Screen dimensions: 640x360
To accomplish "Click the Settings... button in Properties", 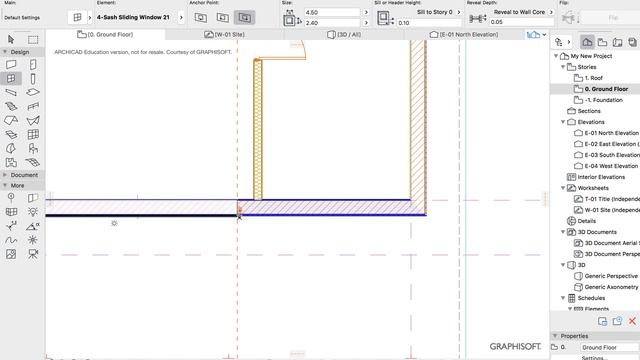I will (x=594, y=358).
